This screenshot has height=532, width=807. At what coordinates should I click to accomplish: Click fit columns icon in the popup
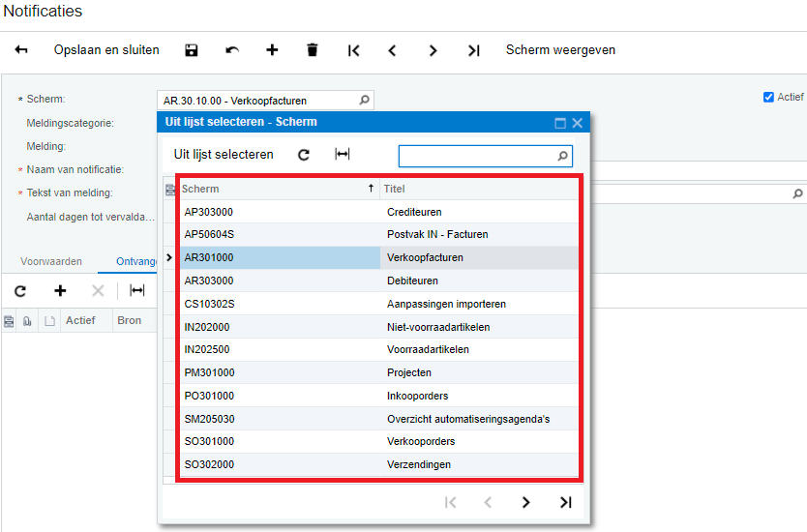click(342, 155)
